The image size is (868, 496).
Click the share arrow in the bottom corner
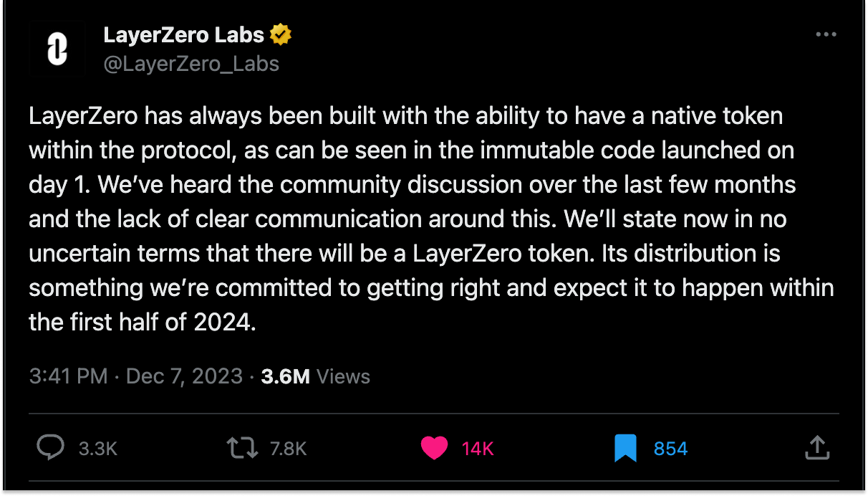[x=818, y=447]
